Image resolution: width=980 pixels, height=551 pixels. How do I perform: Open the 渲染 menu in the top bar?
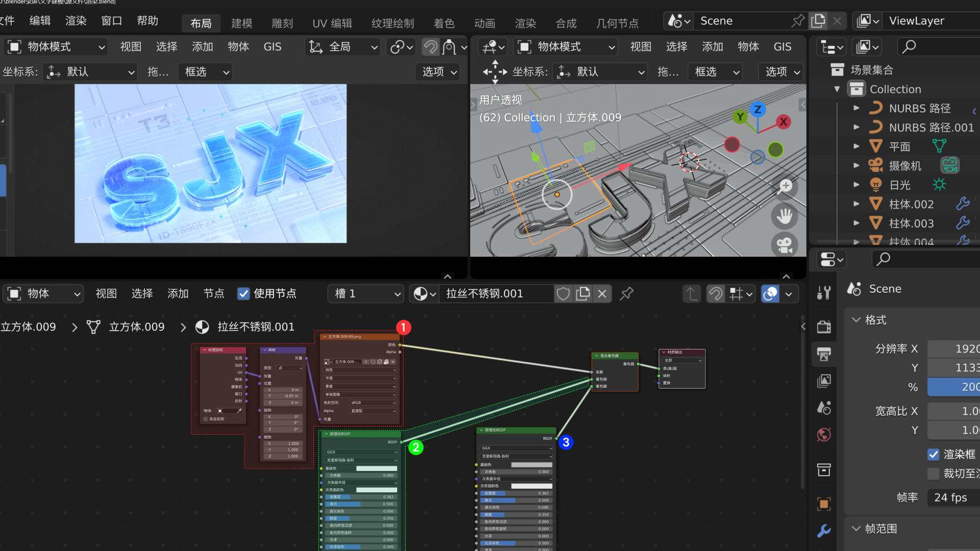(75, 21)
